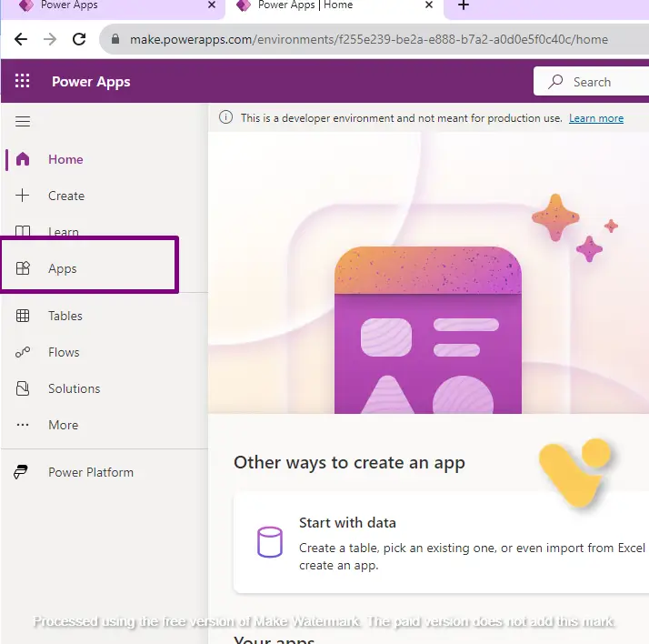Viewport: 649px width, 644px height.
Task: Click the Power Apps header title
Action: [91, 82]
